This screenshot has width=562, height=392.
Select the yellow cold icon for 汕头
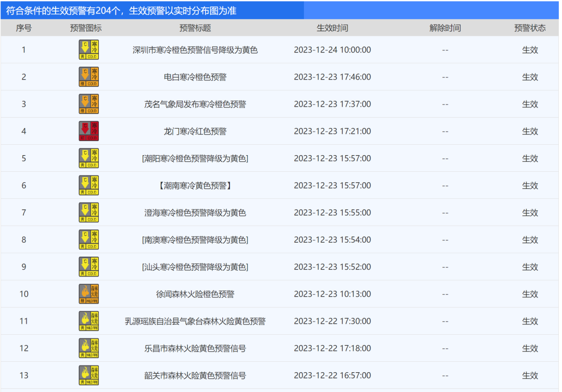(88, 267)
